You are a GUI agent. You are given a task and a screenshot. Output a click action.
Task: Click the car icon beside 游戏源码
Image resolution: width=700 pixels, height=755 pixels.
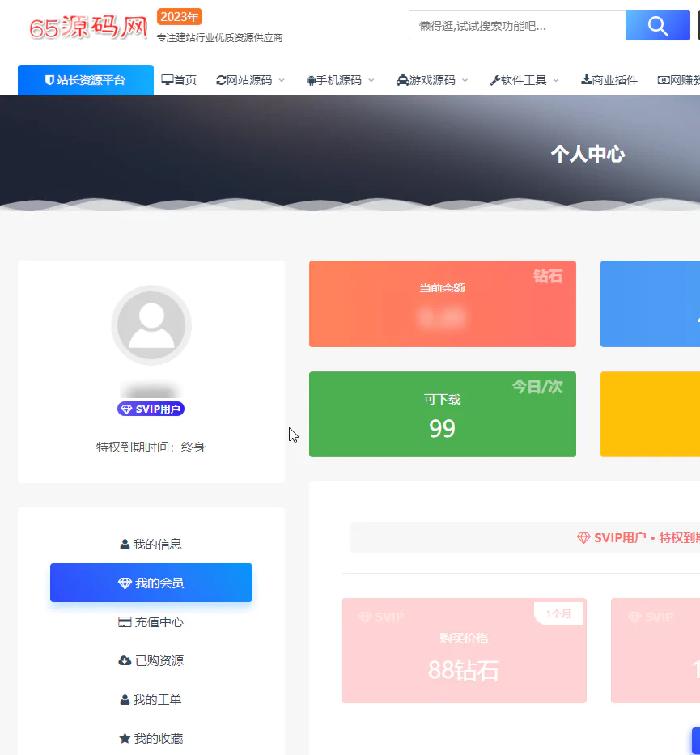402,80
